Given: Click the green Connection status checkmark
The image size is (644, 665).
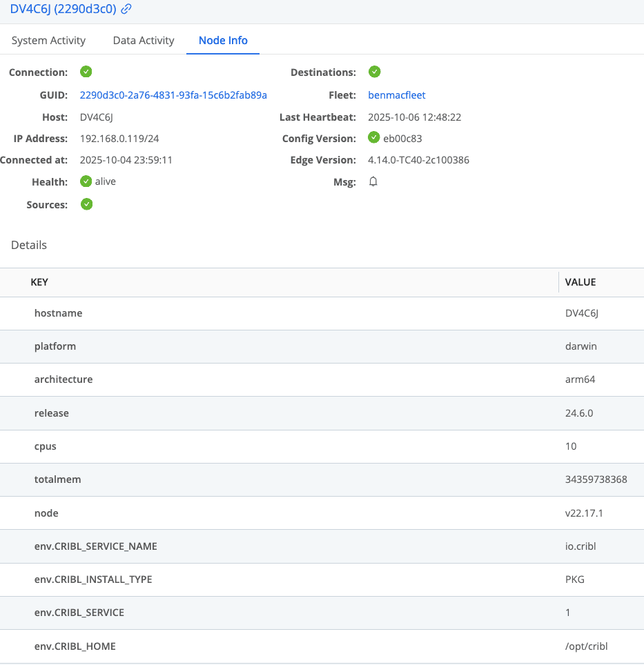Looking at the screenshot, I should tap(86, 72).
